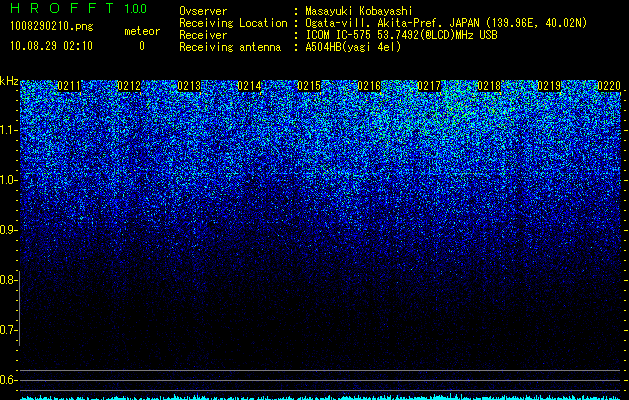This screenshot has height=400, width=629.
Task: Click the 0211 time marker
Action: pyautogui.click(x=69, y=86)
